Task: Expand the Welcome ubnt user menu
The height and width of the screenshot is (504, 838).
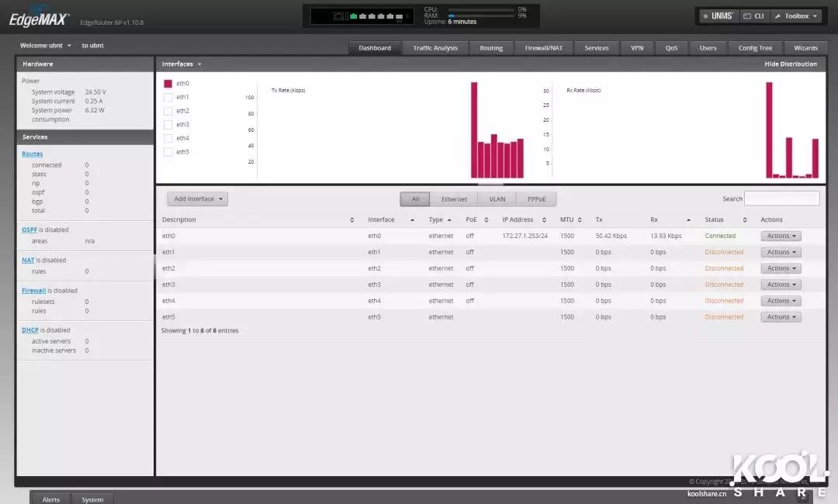Action: (46, 46)
